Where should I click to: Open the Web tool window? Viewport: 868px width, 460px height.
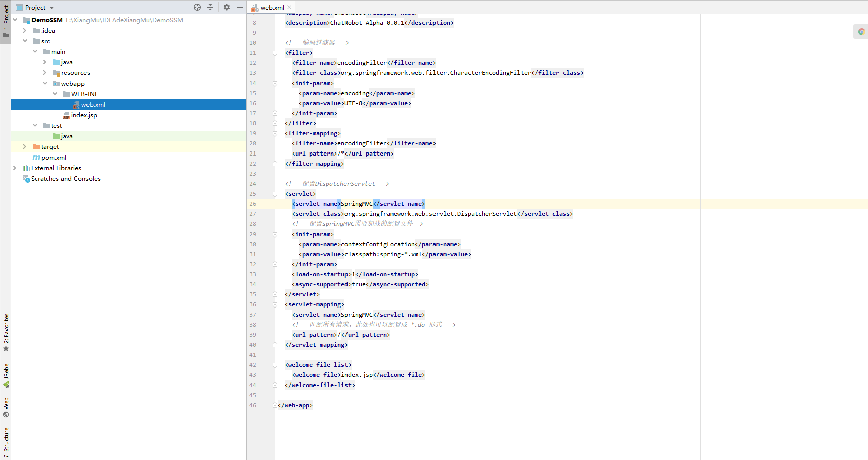[x=6, y=408]
